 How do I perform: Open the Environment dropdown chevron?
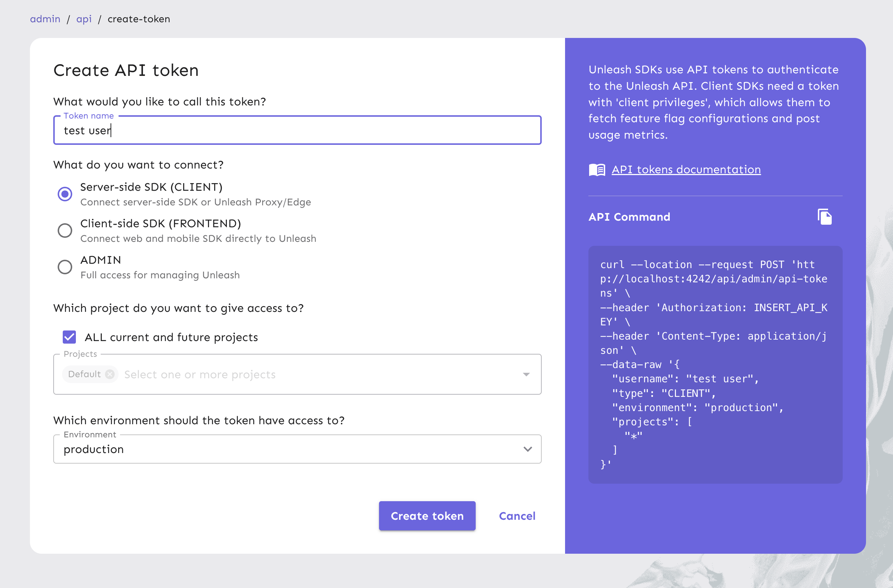tap(527, 449)
